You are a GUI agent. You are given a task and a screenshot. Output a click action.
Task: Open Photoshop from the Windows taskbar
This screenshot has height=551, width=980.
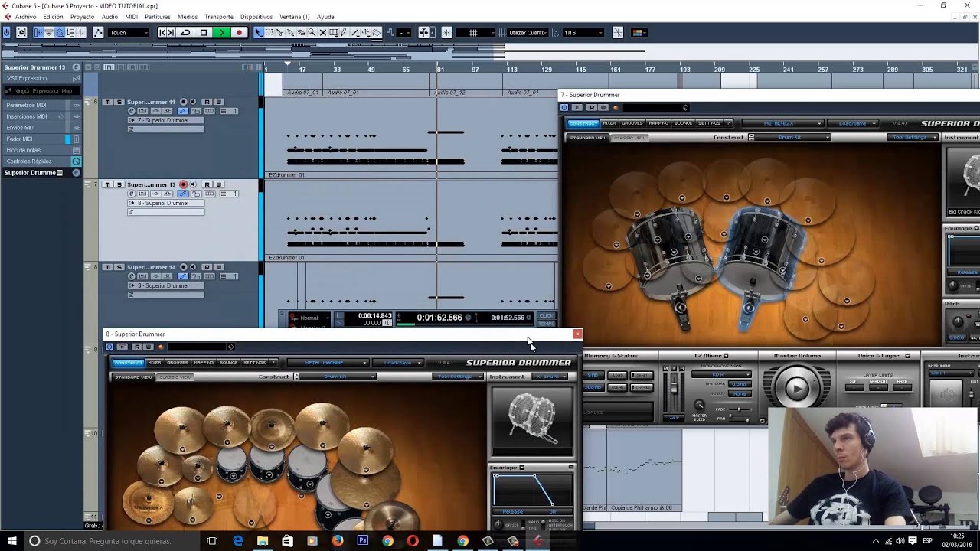pos(363,541)
